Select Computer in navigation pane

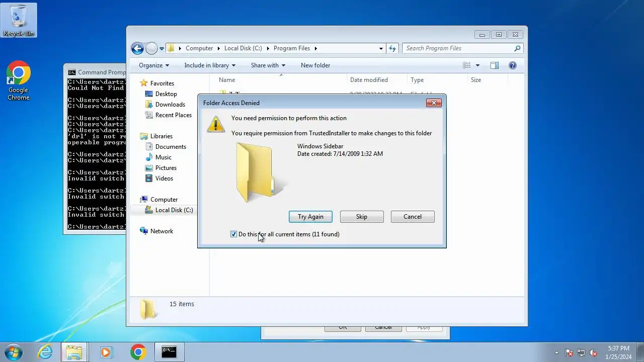(164, 200)
